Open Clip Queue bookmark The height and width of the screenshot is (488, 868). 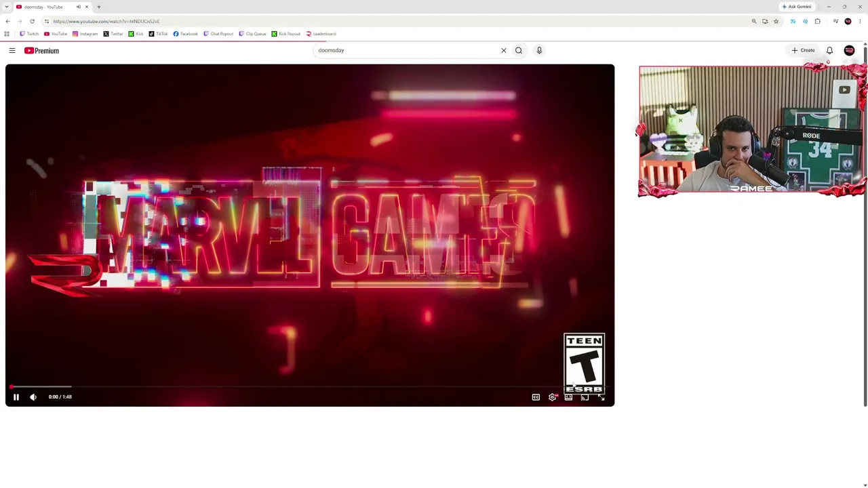252,34
